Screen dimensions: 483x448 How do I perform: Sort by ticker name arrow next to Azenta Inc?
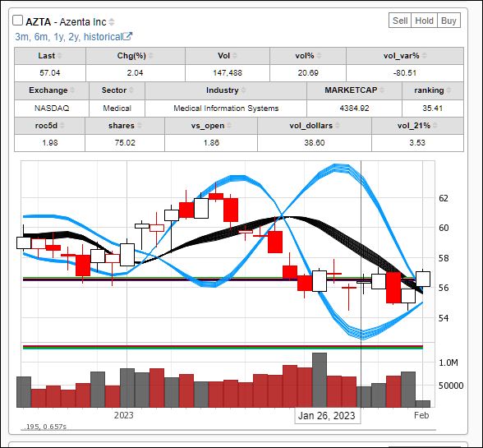point(112,22)
